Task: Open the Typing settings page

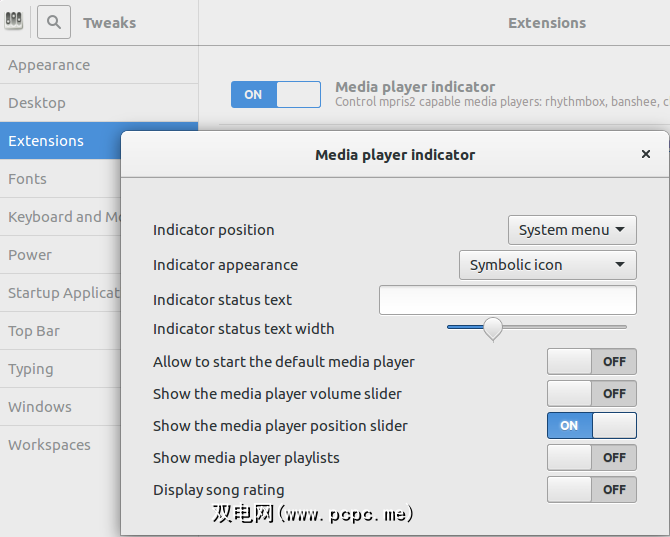Action: tap(31, 369)
